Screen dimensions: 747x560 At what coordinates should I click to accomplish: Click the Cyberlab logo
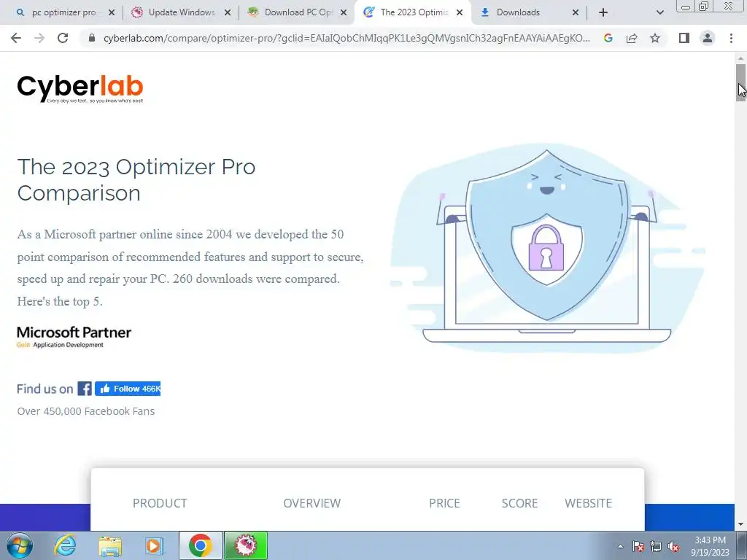[x=80, y=88]
